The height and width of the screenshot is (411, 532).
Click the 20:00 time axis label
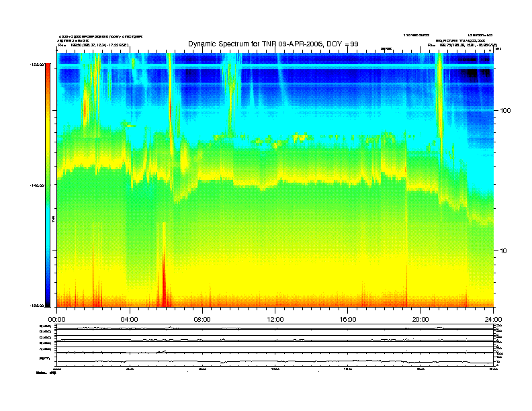(420, 320)
